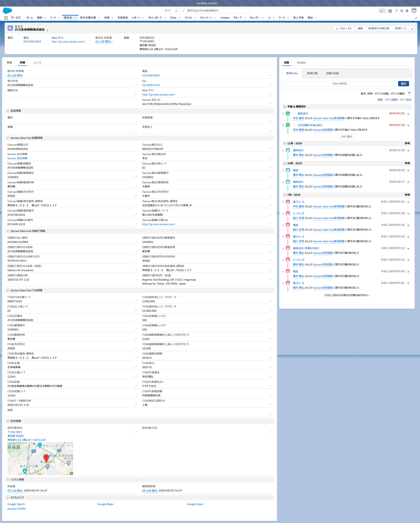Click the activity filter funnel icon
Image resolution: width=420 pixels, height=523 pixels.
point(409,93)
